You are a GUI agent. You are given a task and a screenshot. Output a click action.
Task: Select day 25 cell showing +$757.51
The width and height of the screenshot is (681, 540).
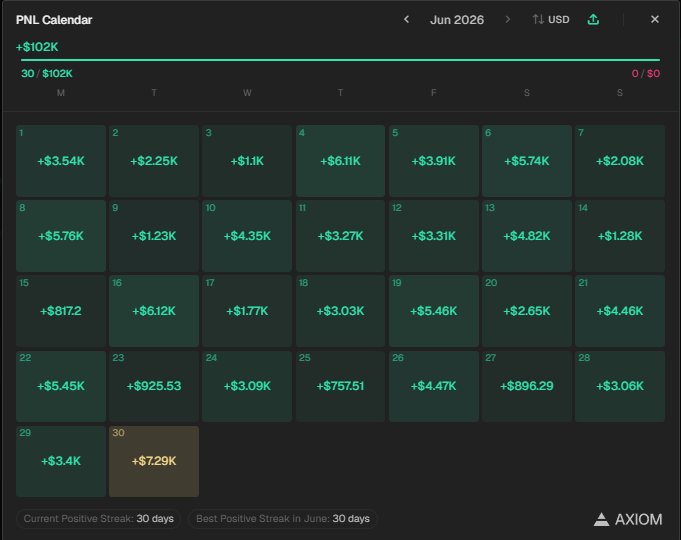(x=340, y=386)
